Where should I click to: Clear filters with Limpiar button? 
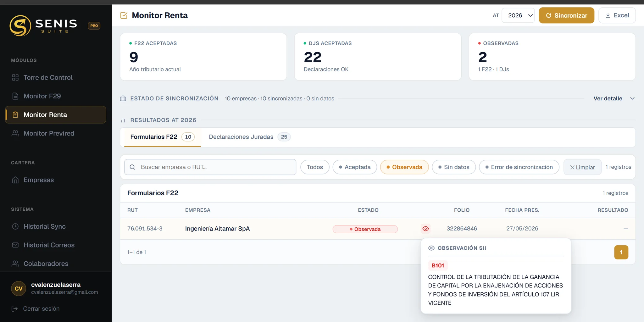[582, 167]
